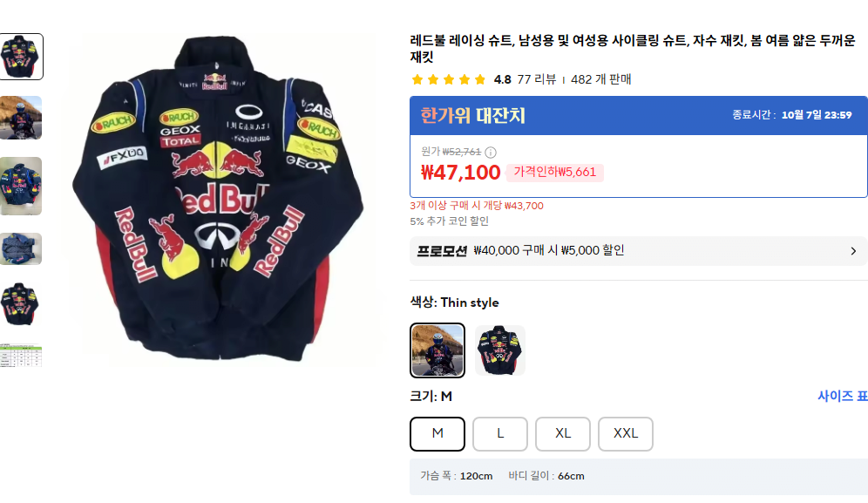This screenshot has width=868, height=503.
Task: Select size L option
Action: click(500, 434)
